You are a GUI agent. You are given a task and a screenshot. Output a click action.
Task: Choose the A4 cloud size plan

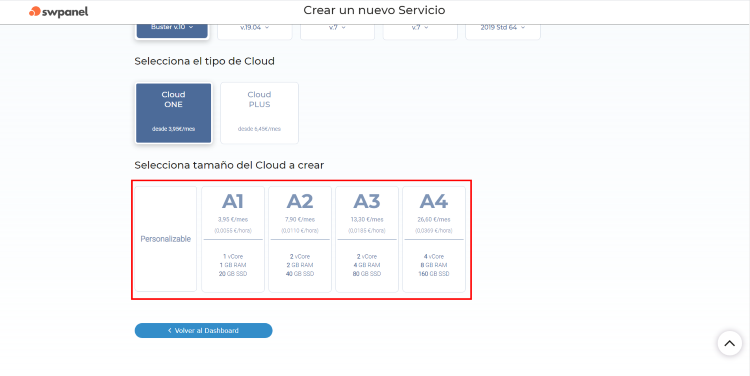(434, 239)
